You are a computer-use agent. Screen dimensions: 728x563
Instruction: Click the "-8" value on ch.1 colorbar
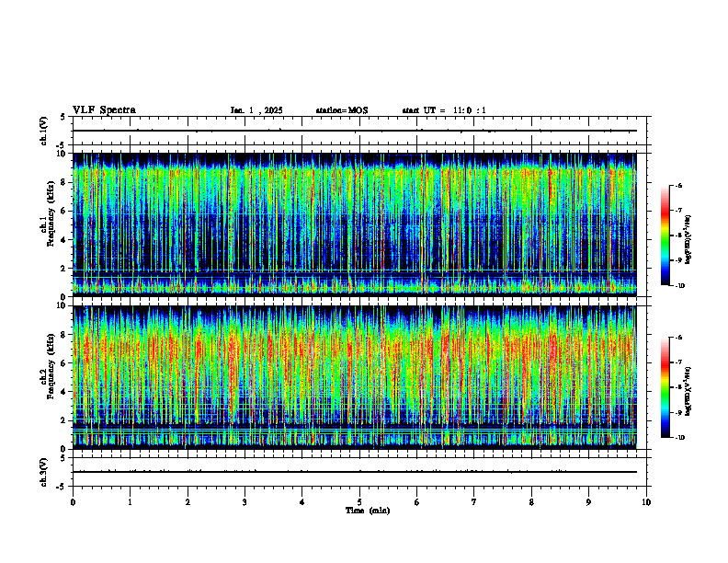coord(678,236)
